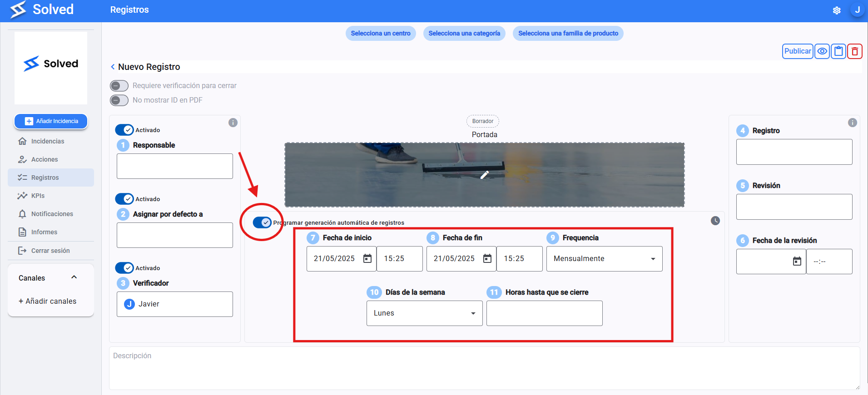The width and height of the screenshot is (868, 395).
Task: Click the preview eye icon button
Action: click(x=822, y=51)
